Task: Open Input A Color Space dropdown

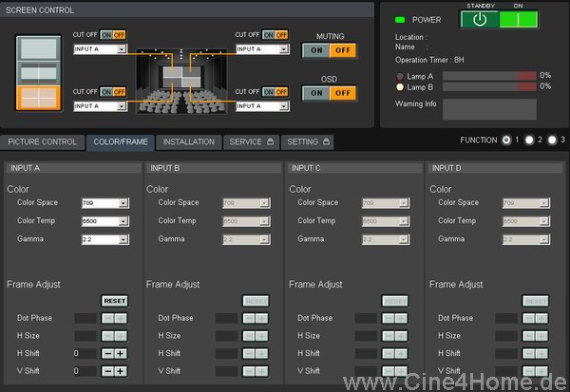Action: tap(104, 203)
